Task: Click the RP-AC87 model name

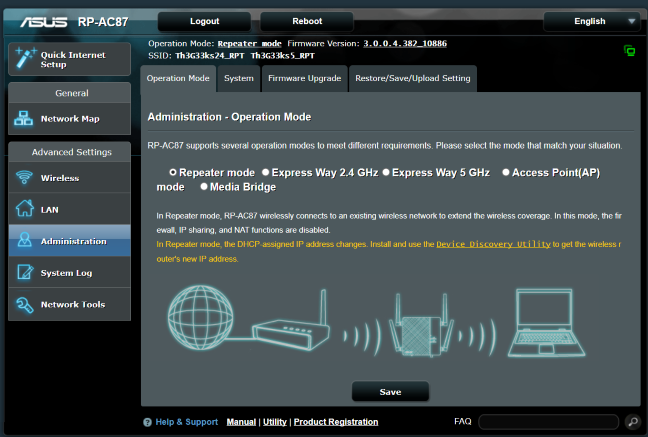Action: click(103, 21)
